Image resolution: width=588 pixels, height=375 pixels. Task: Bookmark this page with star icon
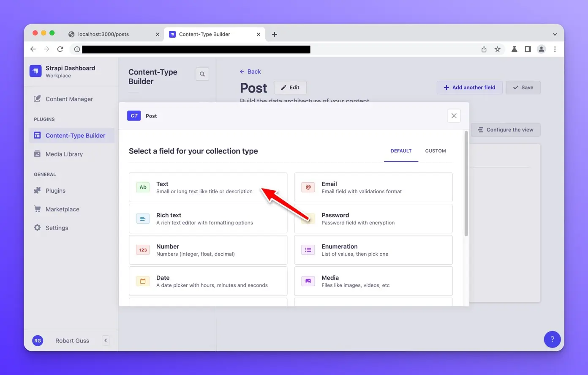click(x=498, y=49)
